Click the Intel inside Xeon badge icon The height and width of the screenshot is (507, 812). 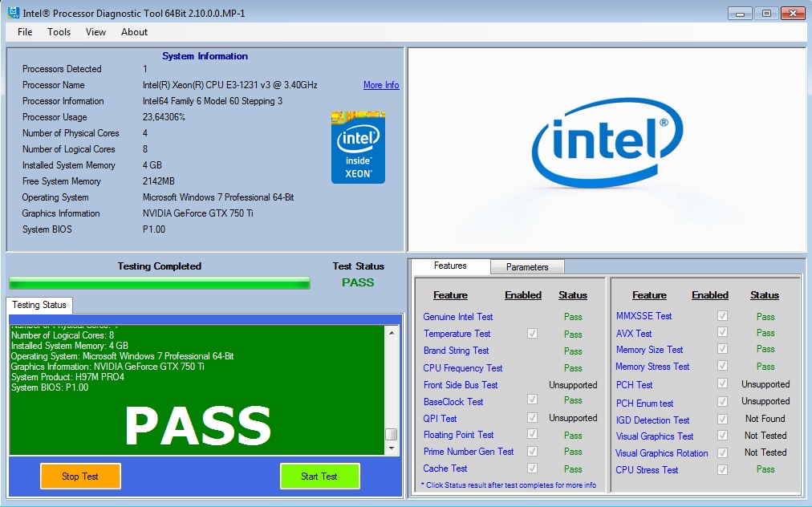click(x=358, y=148)
